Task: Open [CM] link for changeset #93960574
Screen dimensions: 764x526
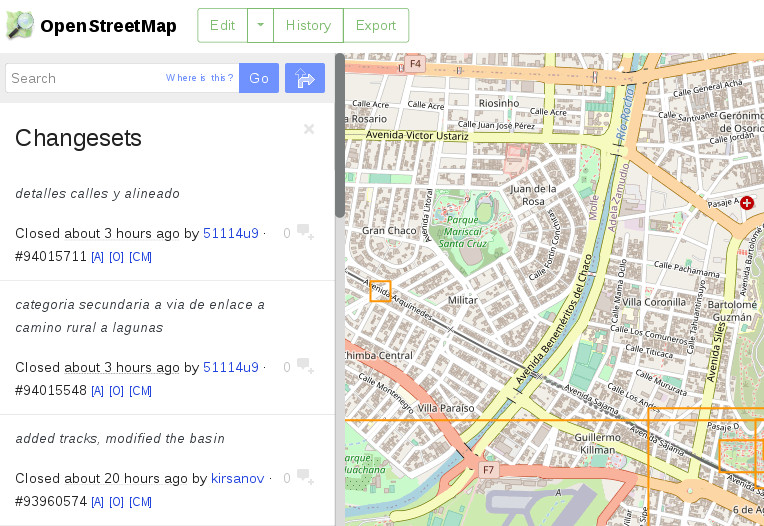Action: 140,502
